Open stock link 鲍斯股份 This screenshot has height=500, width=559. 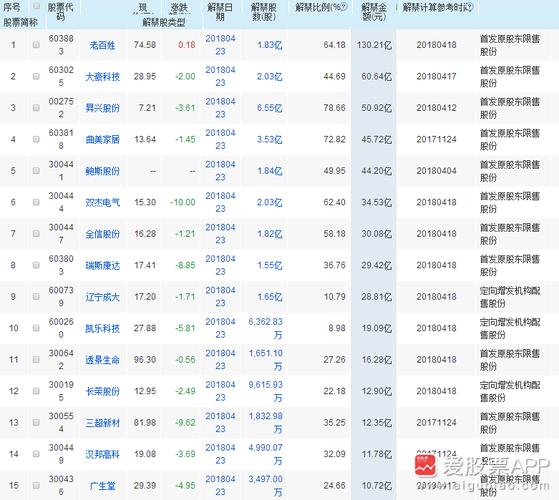click(x=103, y=171)
